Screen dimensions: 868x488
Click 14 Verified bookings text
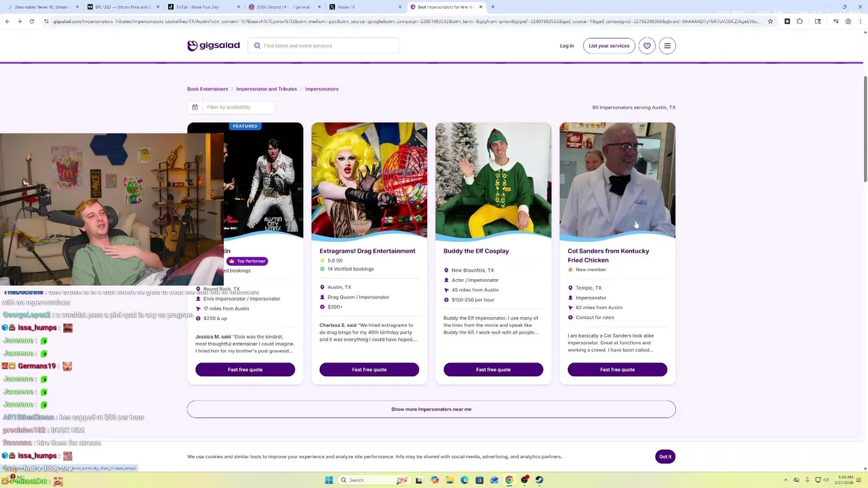(351, 269)
